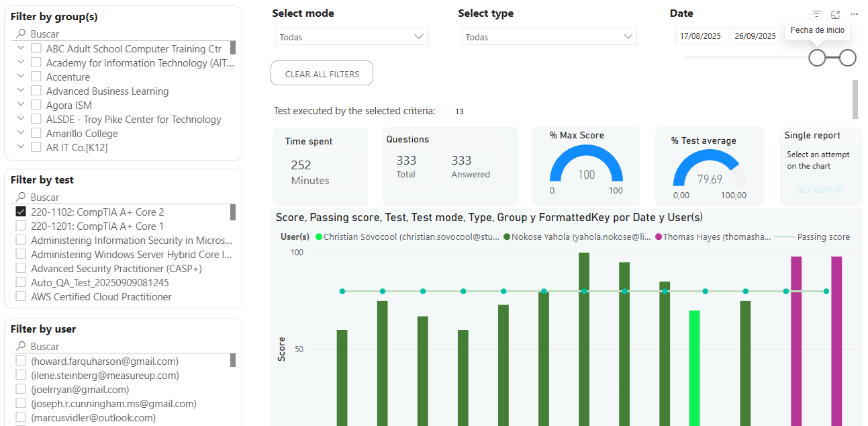
Task: Click Thomas Hayes' magenta legend marker
Action: [x=658, y=237]
